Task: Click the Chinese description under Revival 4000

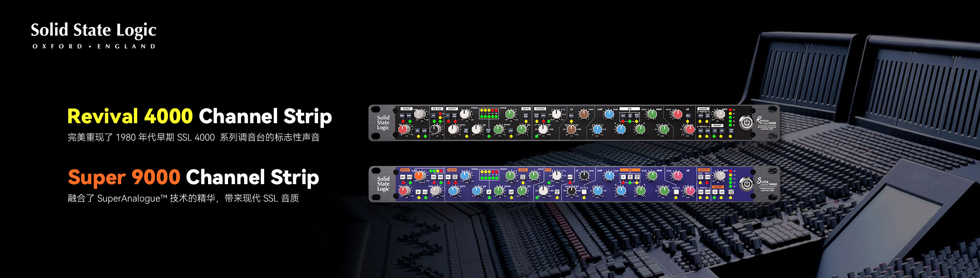Action: click(x=193, y=137)
